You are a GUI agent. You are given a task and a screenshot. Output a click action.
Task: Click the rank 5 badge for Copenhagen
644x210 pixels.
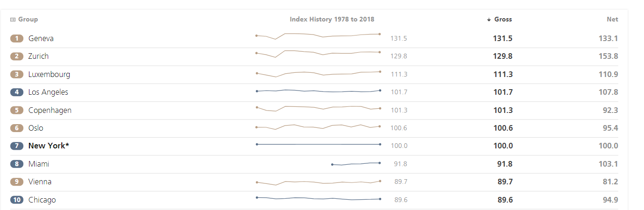(17, 111)
